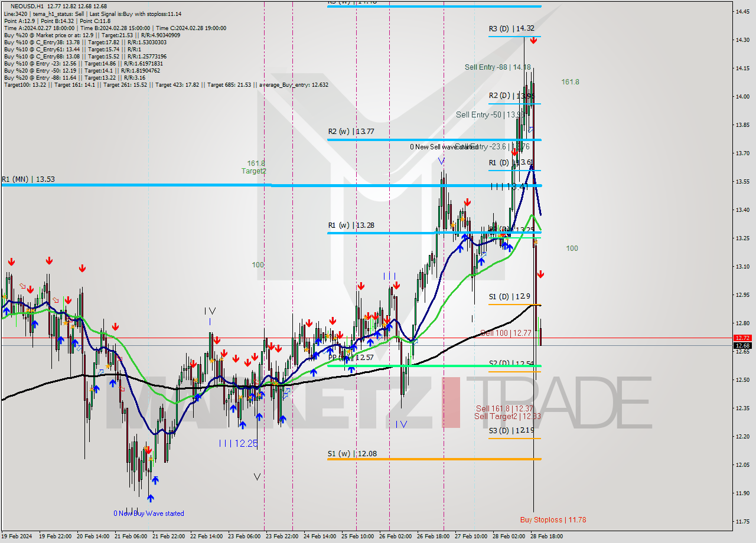
Task: Click the 28 Feb 18:00 time axis label
Action: tap(546, 537)
